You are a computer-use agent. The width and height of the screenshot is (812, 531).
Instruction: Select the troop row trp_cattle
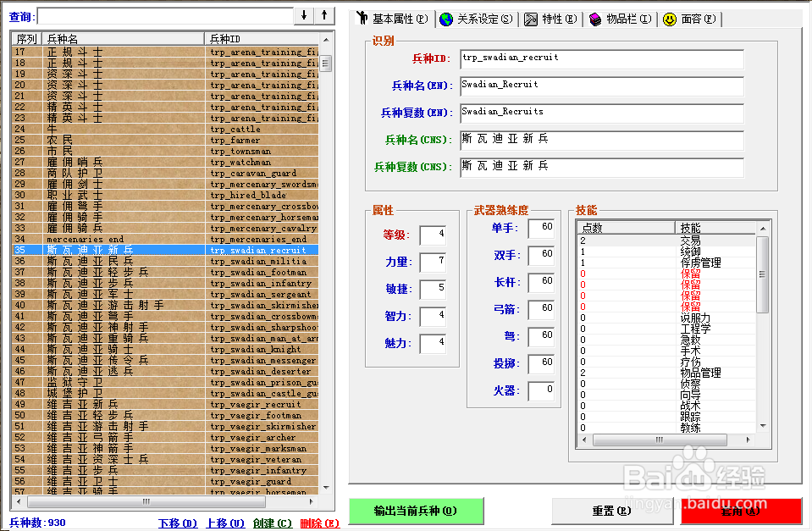pyautogui.click(x=164, y=129)
